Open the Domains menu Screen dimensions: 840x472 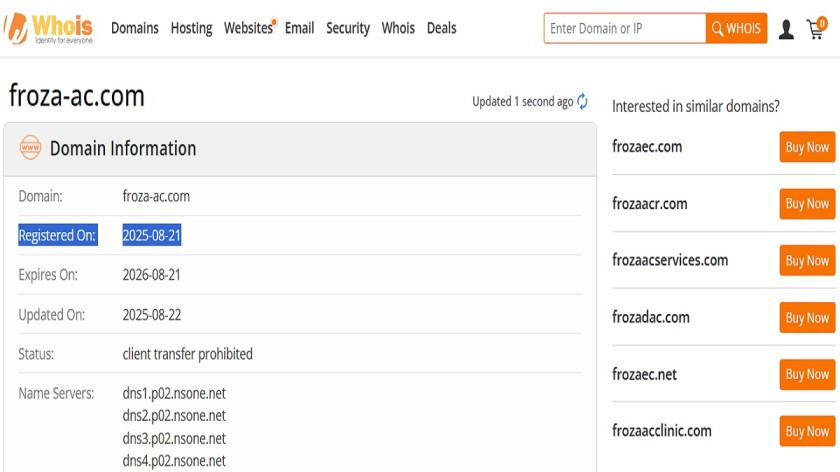coord(134,28)
